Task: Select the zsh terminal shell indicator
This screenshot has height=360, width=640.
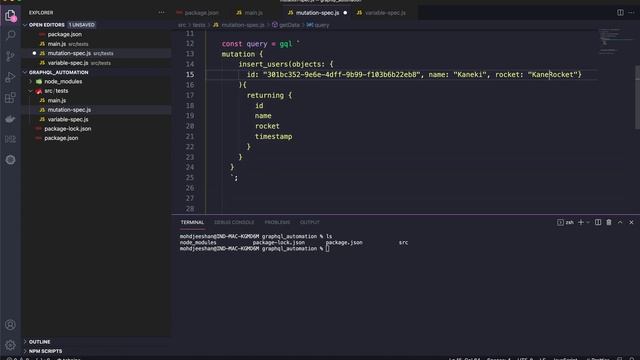Action: (x=565, y=222)
